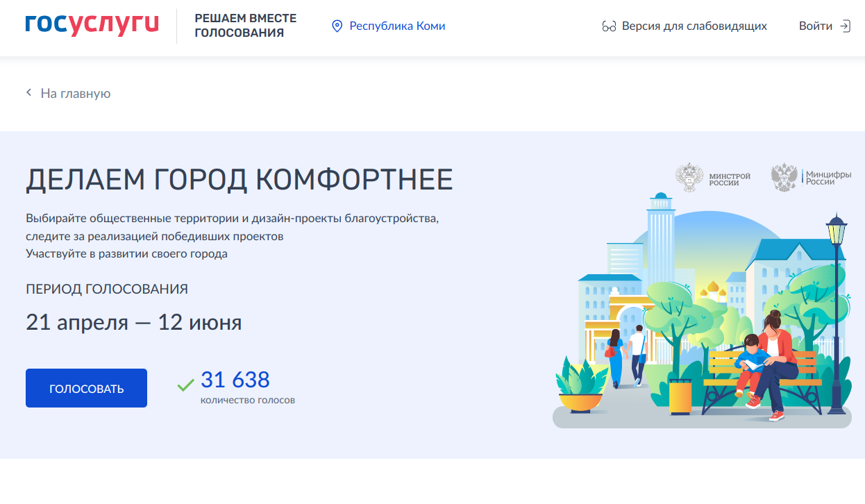Click the Войти login link
This screenshot has height=504, width=865.
pyautogui.click(x=815, y=26)
